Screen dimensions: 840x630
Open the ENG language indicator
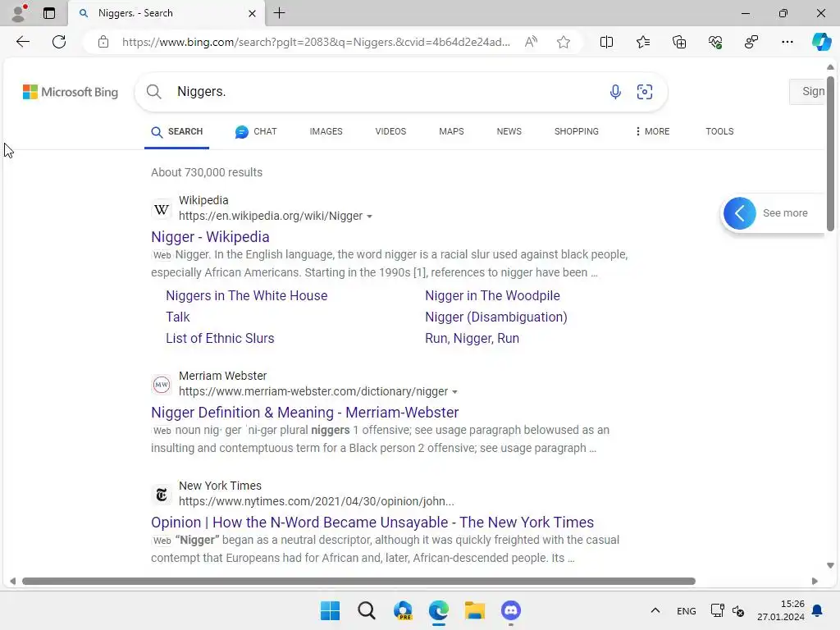(687, 610)
